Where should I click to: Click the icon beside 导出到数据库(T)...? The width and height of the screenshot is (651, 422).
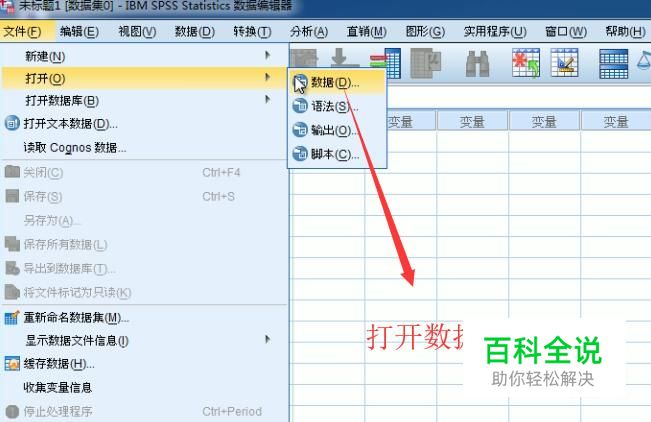point(12,268)
